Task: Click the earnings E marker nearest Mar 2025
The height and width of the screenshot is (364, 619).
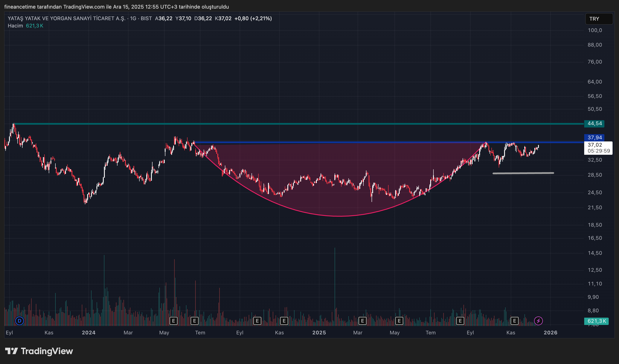Action: tap(362, 321)
